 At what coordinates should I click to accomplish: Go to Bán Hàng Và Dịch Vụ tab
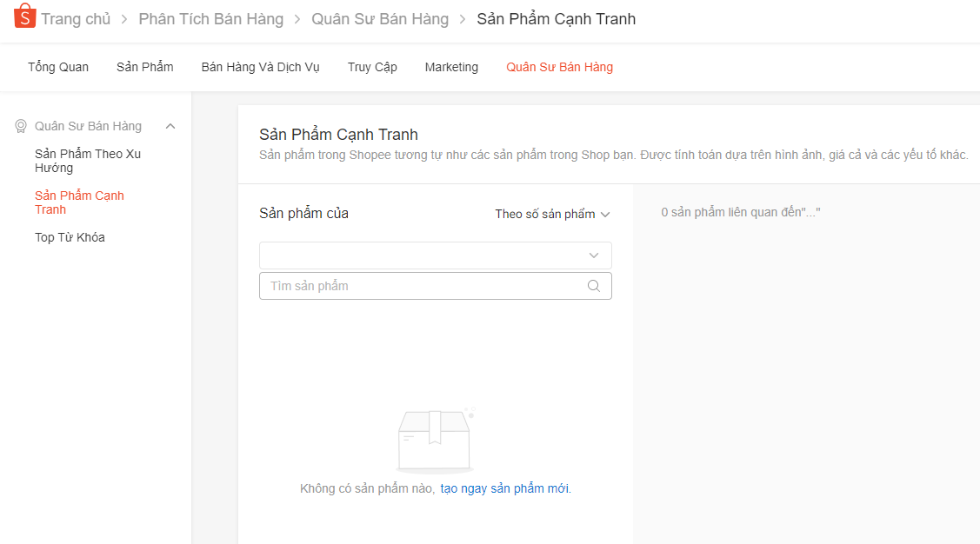tap(260, 67)
